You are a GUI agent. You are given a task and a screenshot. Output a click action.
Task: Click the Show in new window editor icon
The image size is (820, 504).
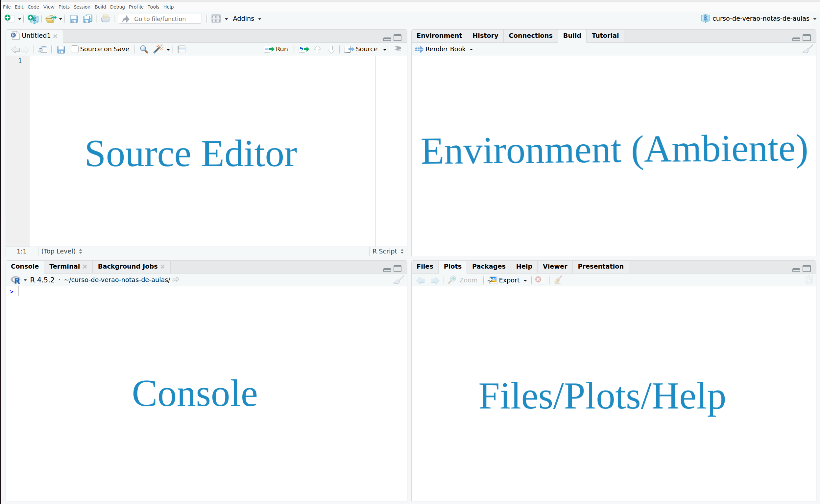43,49
